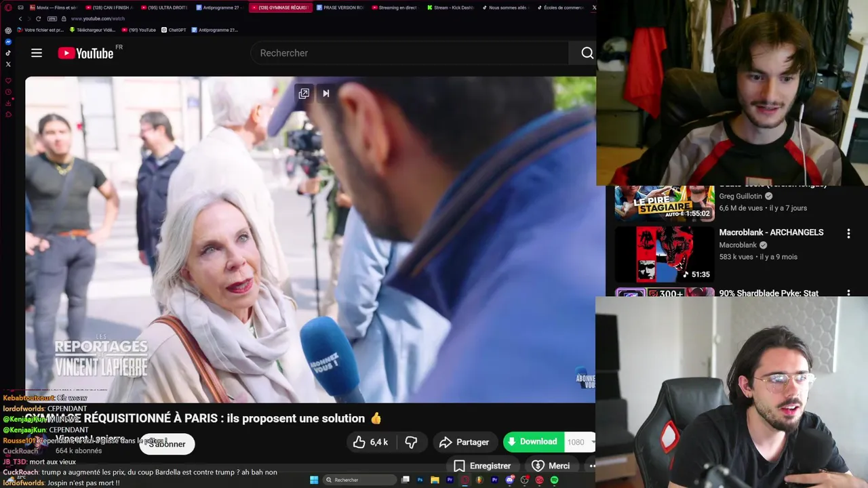Open the history clock icon in sidebar

coord(8,91)
